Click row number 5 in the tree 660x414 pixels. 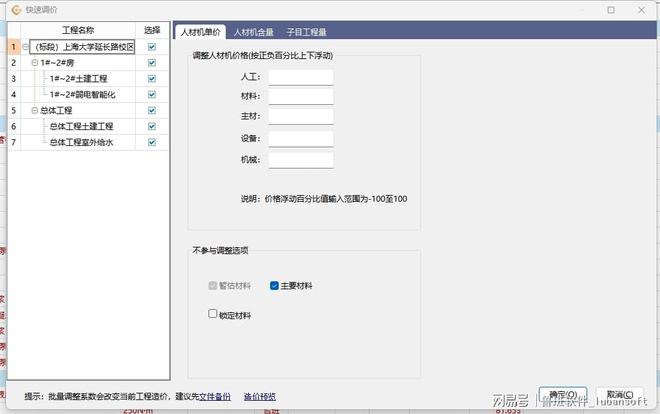(13, 110)
